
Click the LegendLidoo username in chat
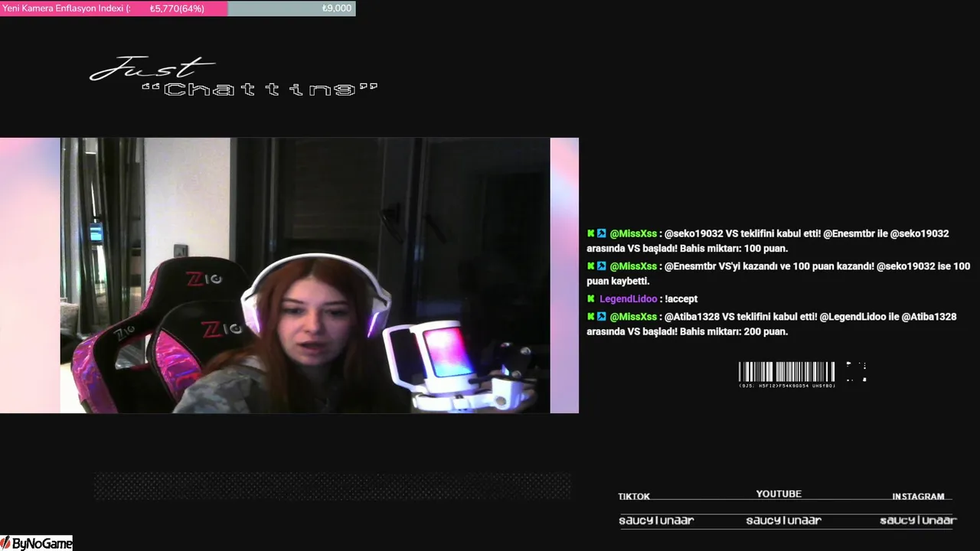pyautogui.click(x=628, y=299)
